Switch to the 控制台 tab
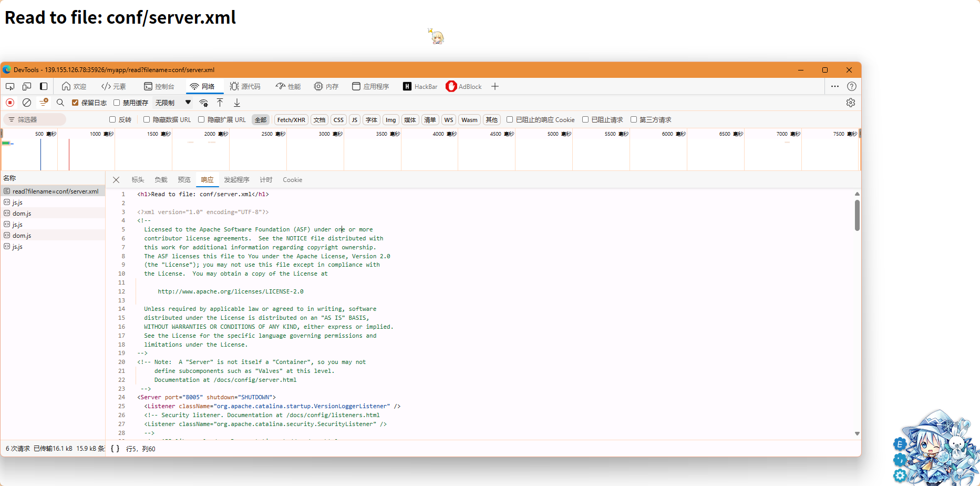Image resolution: width=980 pixels, height=486 pixels. tap(159, 86)
